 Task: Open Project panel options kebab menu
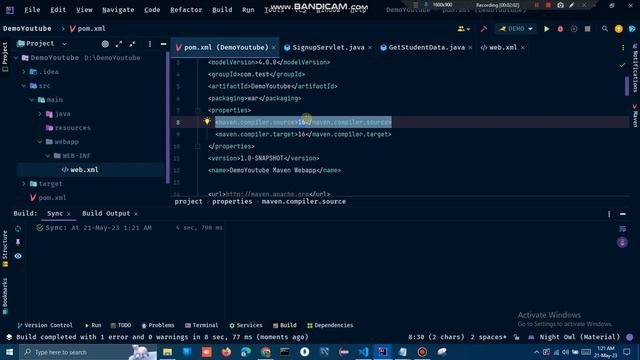coord(150,44)
